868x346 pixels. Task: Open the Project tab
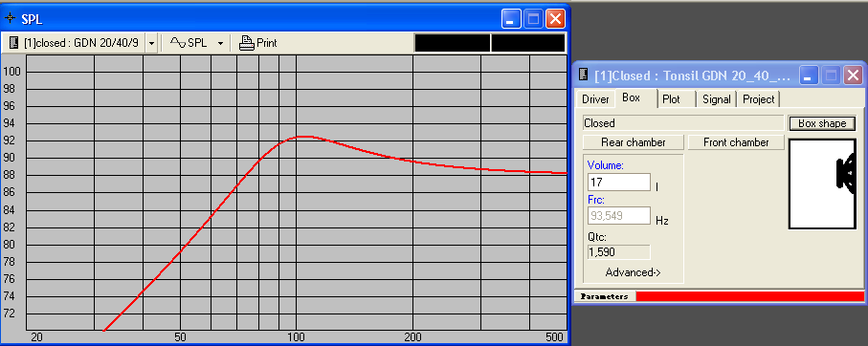click(x=758, y=99)
